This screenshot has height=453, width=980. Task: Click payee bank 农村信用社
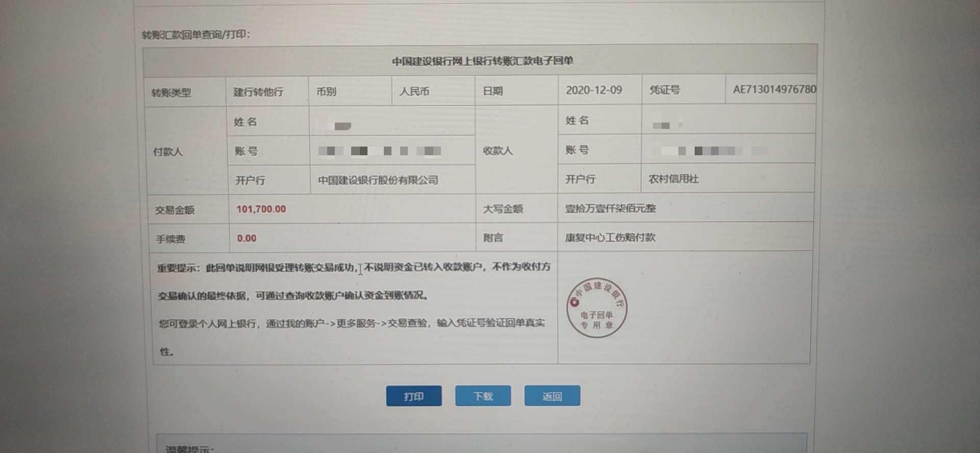tap(673, 179)
